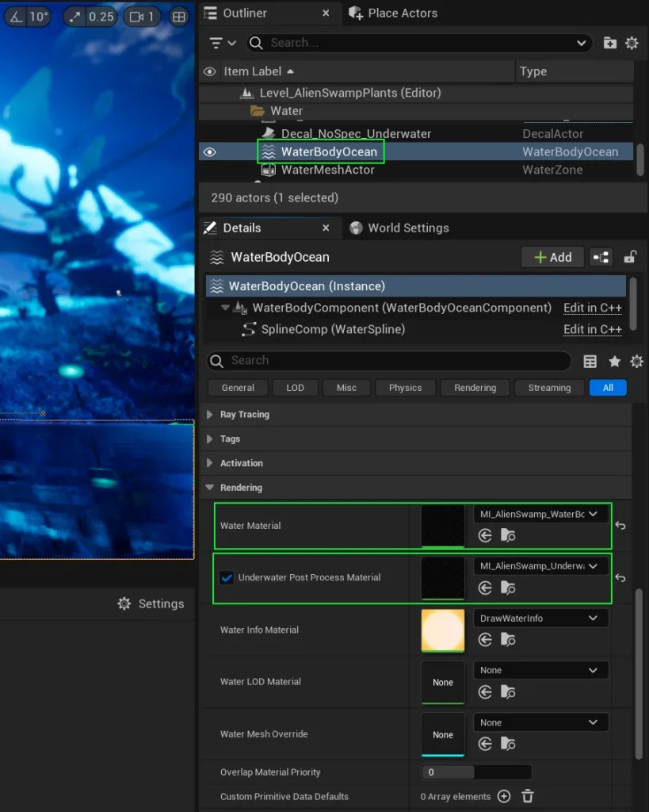Image resolution: width=649 pixels, height=812 pixels.
Task: Click the Outliner settings gear icon
Action: point(632,43)
